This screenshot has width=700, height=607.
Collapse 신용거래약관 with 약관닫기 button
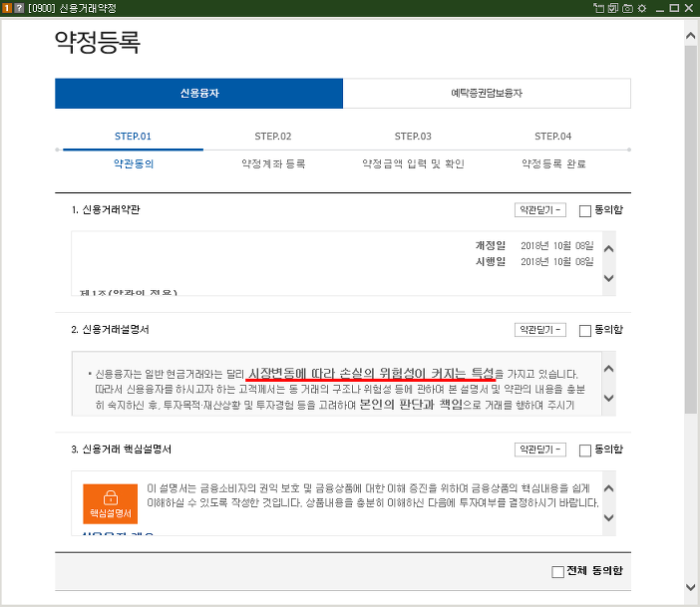tap(540, 209)
